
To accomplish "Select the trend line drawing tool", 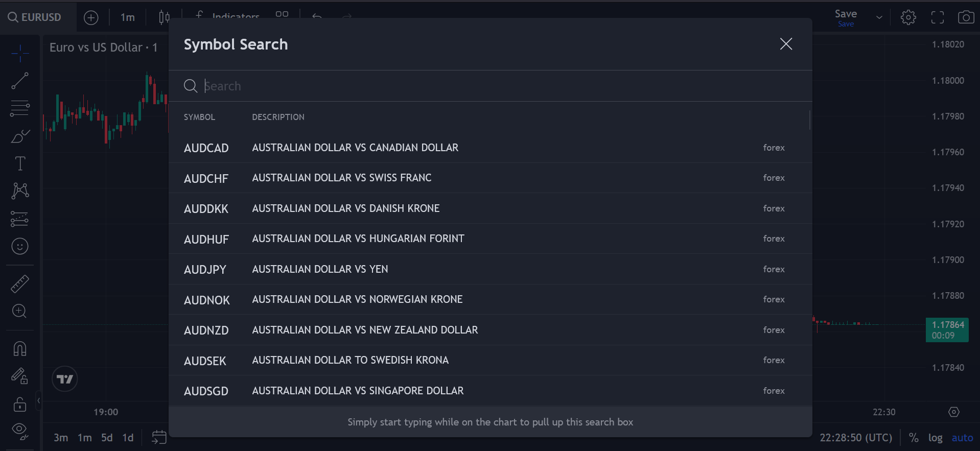I will click(x=20, y=81).
